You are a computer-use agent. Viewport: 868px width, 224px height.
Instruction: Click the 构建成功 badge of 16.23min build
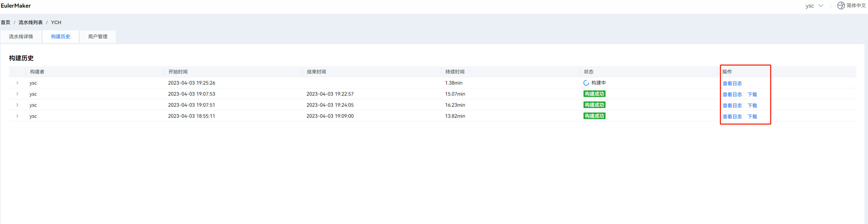pyautogui.click(x=594, y=105)
